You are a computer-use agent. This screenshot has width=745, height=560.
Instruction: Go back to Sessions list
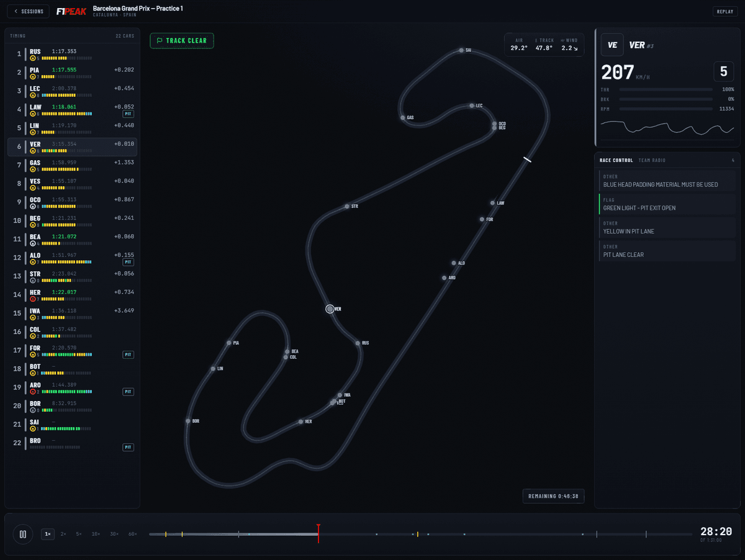[28, 11]
